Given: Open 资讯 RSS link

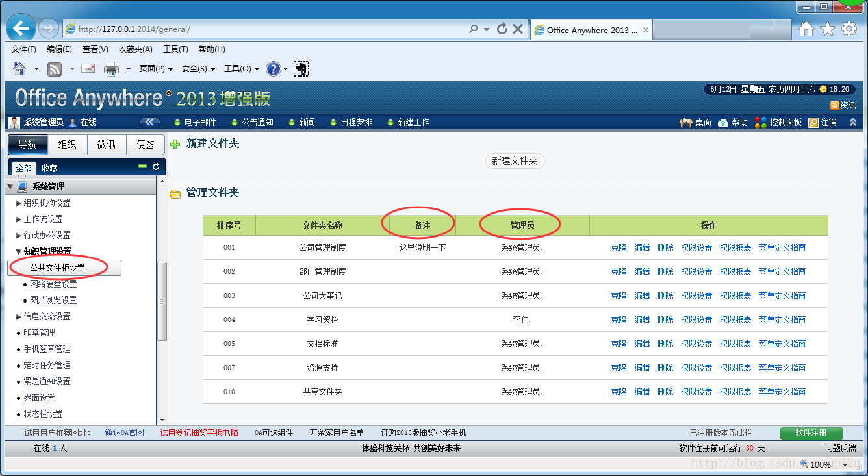Looking at the screenshot, I should tap(843, 105).
